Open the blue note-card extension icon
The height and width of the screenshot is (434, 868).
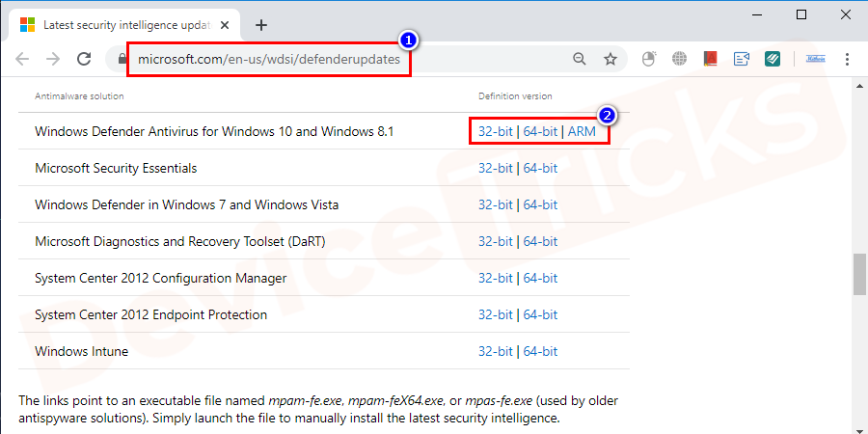742,59
